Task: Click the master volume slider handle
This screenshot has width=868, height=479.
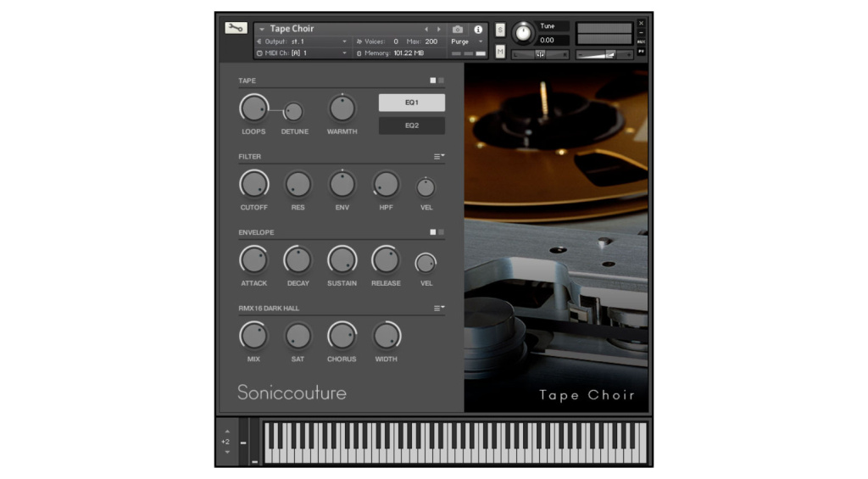Action: point(610,54)
